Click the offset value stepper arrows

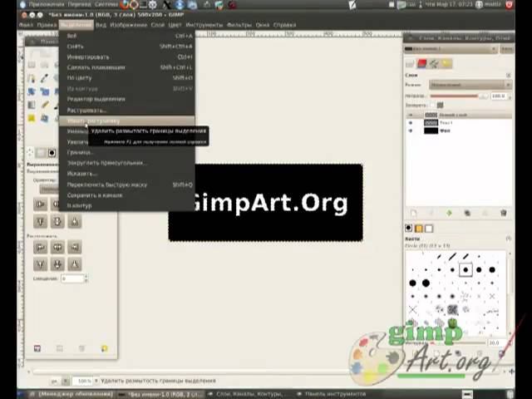point(86,278)
